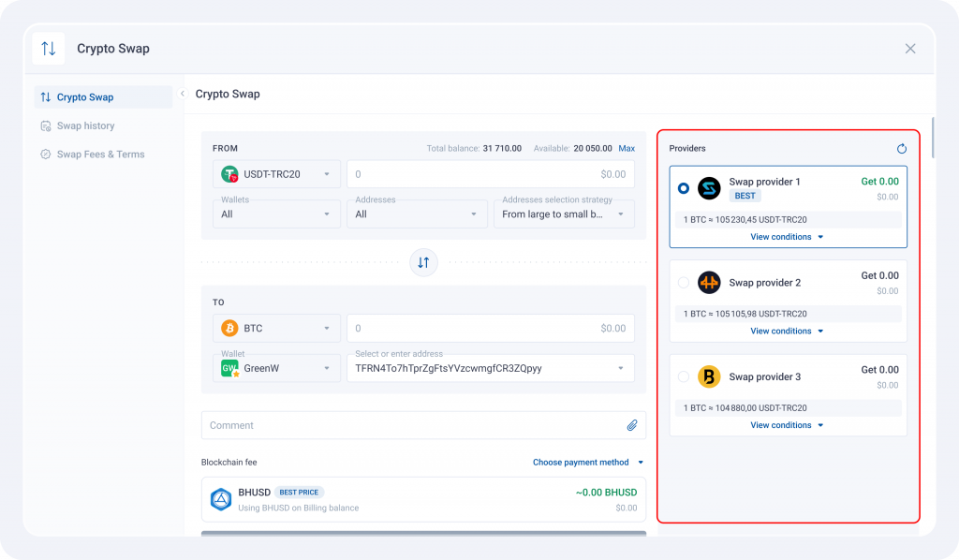Viewport: 959px width, 560px height.
Task: Select Swap provider 1 radio button
Action: pyautogui.click(x=684, y=188)
